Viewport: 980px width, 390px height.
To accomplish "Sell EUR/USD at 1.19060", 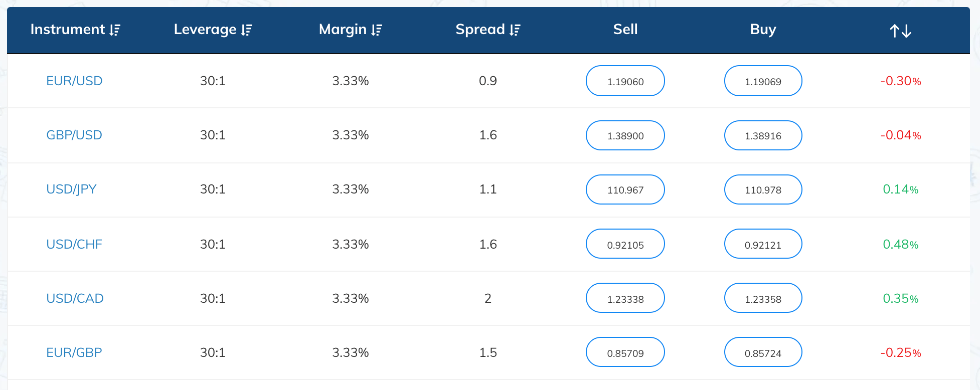I will pyautogui.click(x=625, y=81).
